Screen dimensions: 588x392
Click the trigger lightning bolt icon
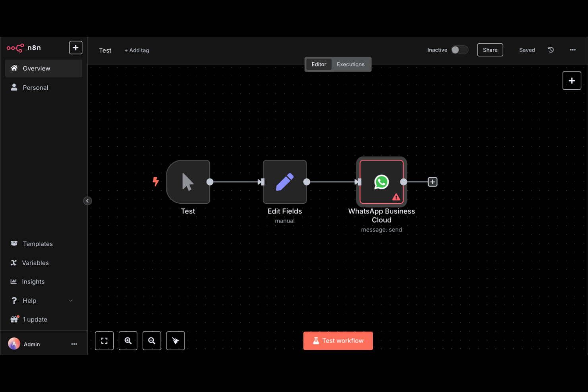[x=156, y=182]
